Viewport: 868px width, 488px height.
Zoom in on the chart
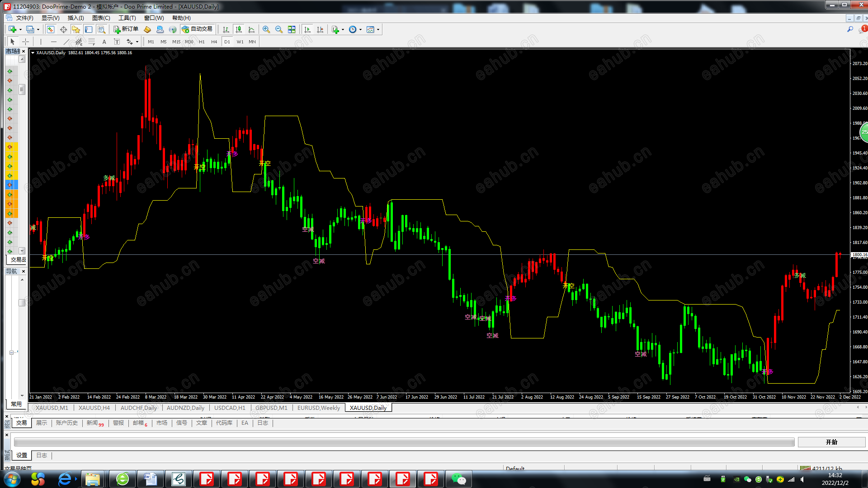(x=266, y=29)
